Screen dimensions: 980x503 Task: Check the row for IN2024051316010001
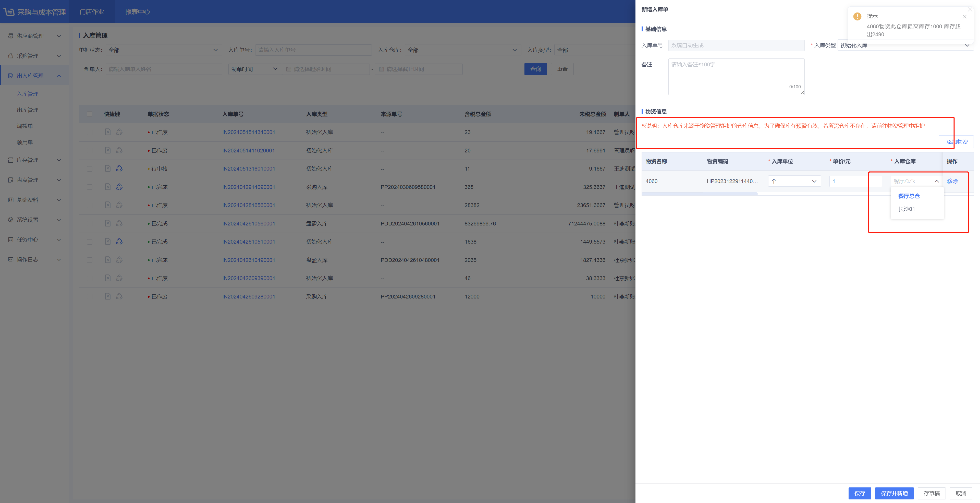pos(89,169)
